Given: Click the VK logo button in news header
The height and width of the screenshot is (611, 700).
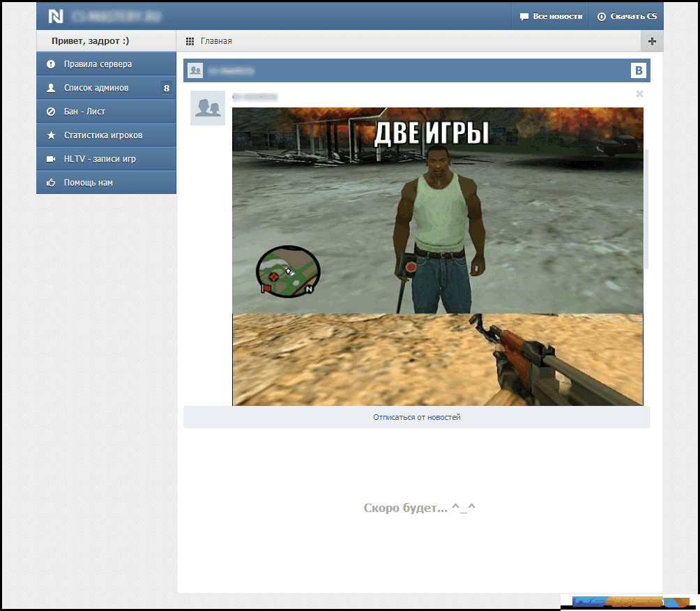Looking at the screenshot, I should 639,70.
